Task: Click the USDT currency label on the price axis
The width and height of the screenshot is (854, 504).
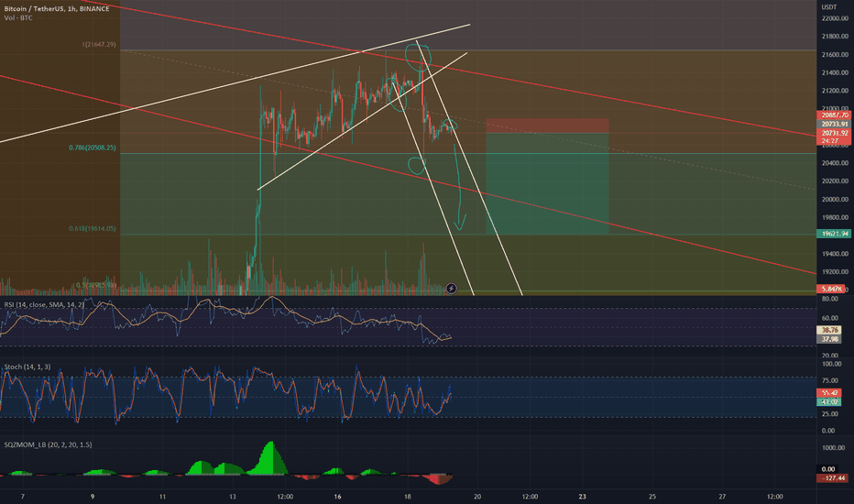Action: click(x=829, y=7)
